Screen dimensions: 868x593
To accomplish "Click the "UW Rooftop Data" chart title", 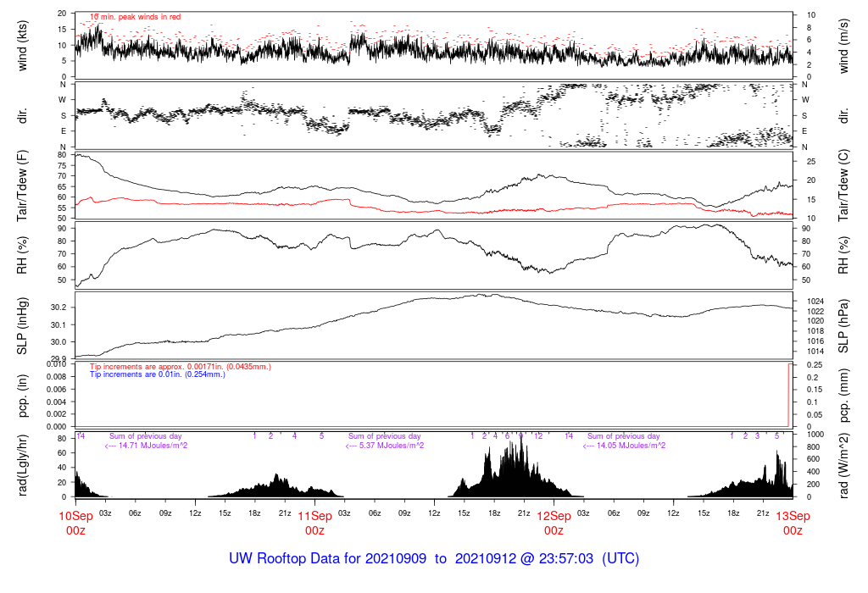I will pos(433,558).
